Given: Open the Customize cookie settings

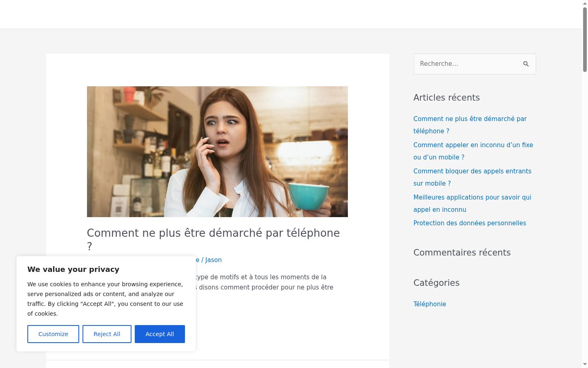Looking at the screenshot, I should [x=53, y=334].
